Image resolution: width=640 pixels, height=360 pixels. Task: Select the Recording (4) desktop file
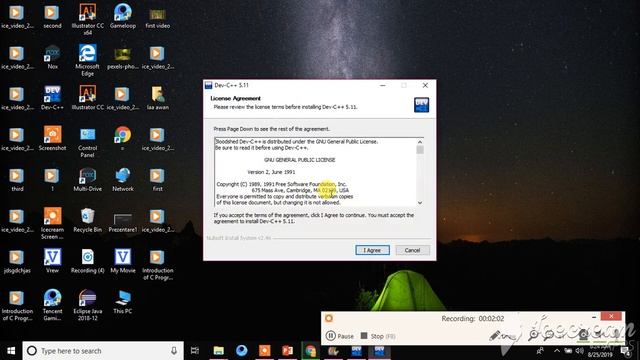(87, 261)
